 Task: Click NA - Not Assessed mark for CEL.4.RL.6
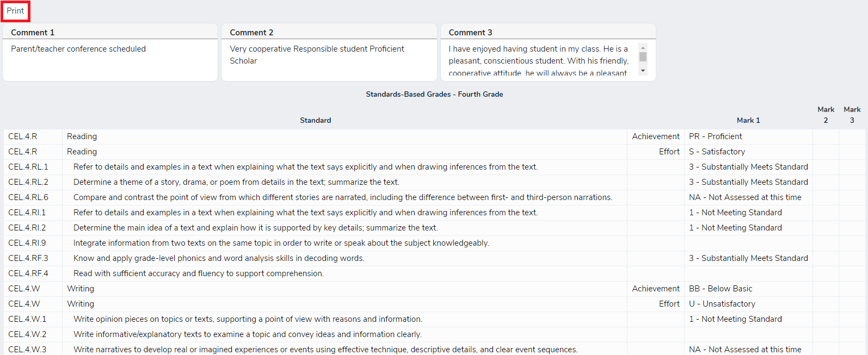[744, 197]
